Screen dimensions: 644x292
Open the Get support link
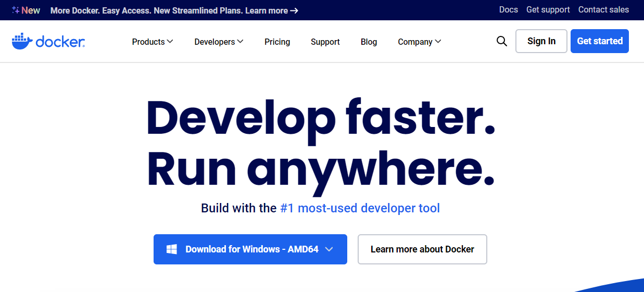point(548,10)
